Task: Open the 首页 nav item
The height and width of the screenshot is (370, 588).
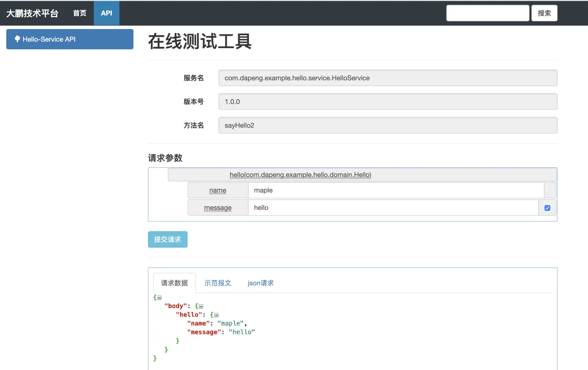Action: click(x=80, y=13)
